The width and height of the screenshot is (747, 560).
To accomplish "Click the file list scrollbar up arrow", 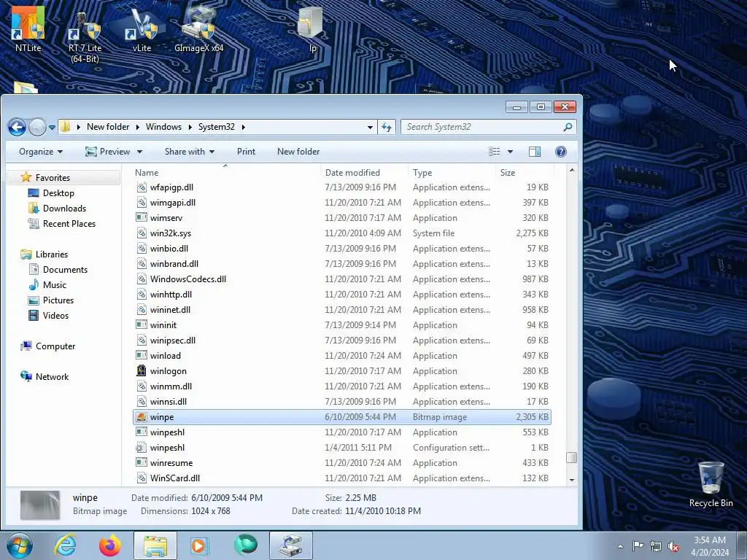I will (x=572, y=170).
